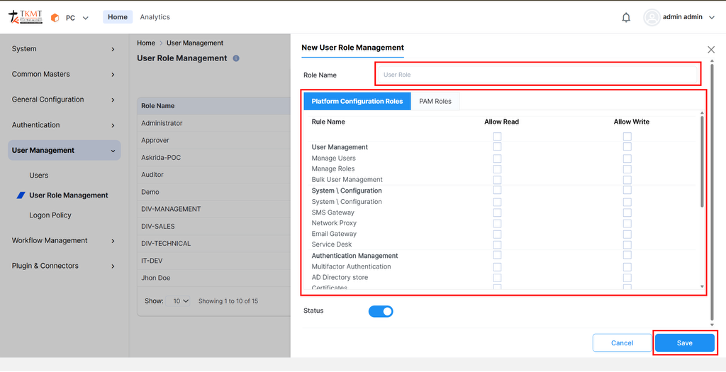Check Allow Read for Bulk User Management
The image size is (726, 372).
[x=497, y=180]
